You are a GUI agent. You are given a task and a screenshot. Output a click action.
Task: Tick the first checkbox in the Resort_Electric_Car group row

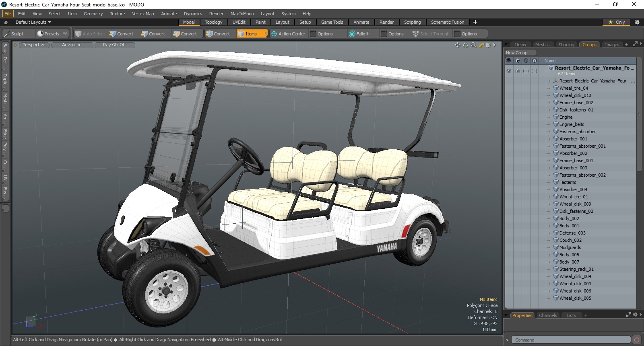[x=526, y=71]
